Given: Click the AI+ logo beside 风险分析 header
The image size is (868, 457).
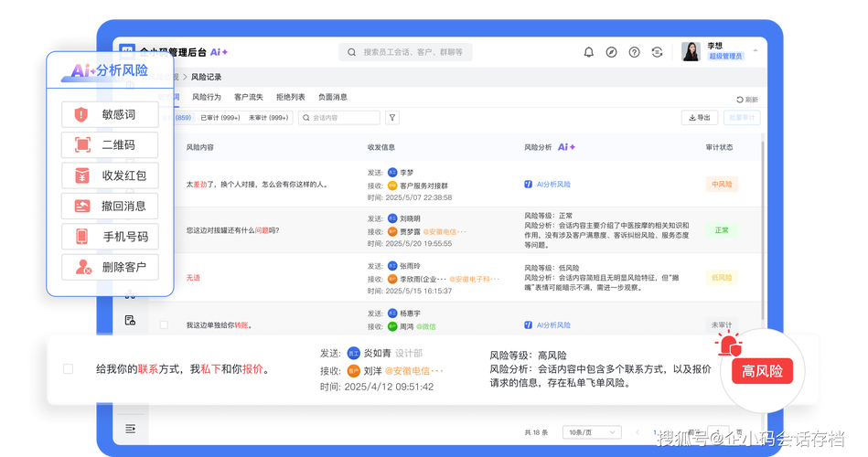Looking at the screenshot, I should 566,147.
